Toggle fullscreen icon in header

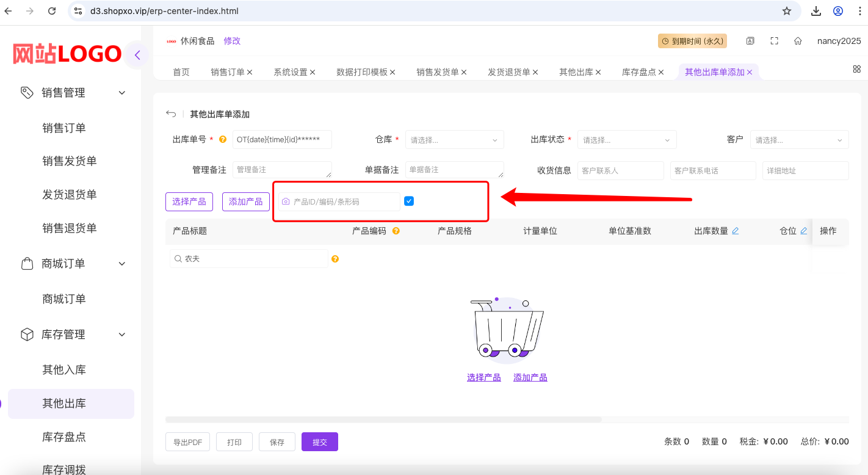[x=775, y=41]
